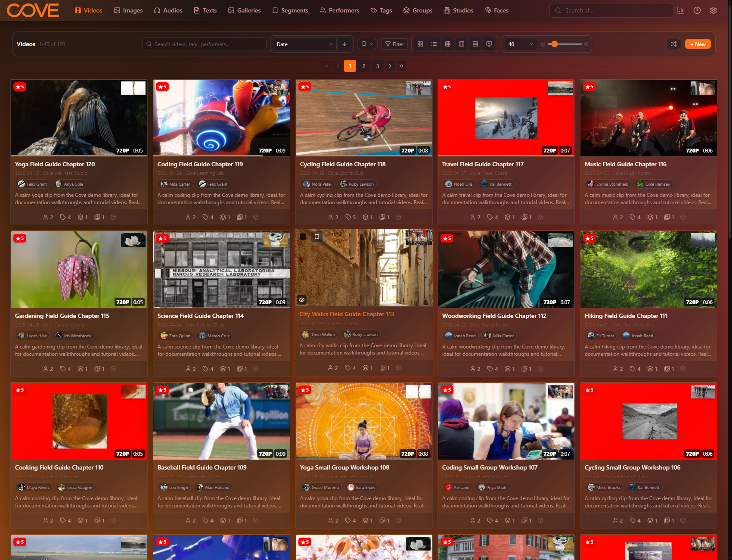
Task: Adjust the zoom size slider handle
Action: [555, 44]
